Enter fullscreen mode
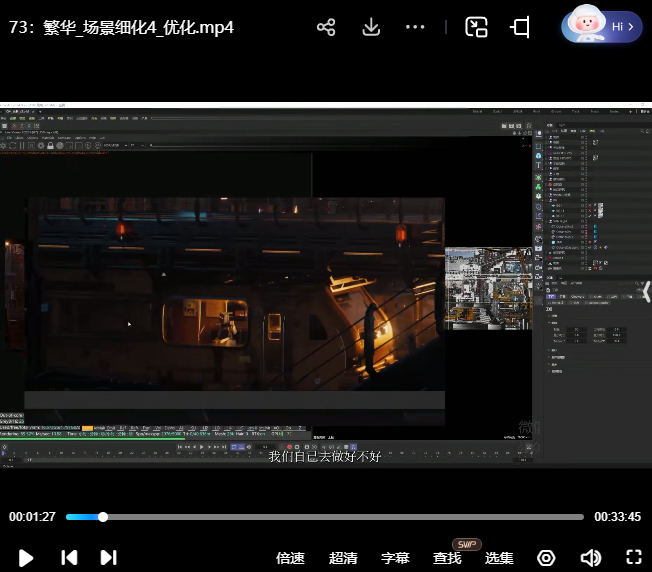The height and width of the screenshot is (572, 652). point(633,558)
